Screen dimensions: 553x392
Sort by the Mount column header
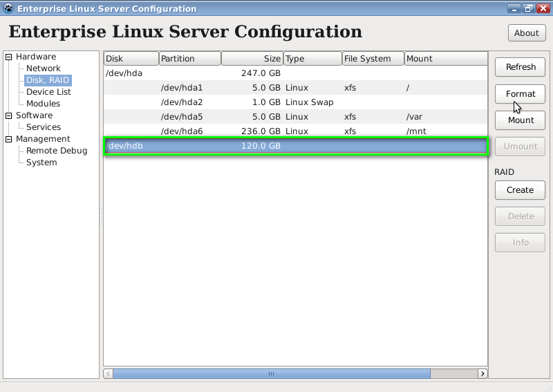click(x=446, y=59)
